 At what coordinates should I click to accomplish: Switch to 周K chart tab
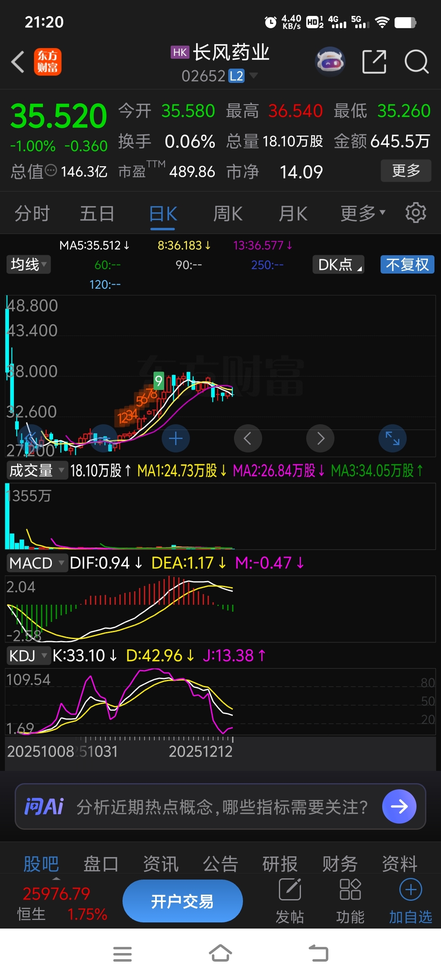(x=228, y=213)
